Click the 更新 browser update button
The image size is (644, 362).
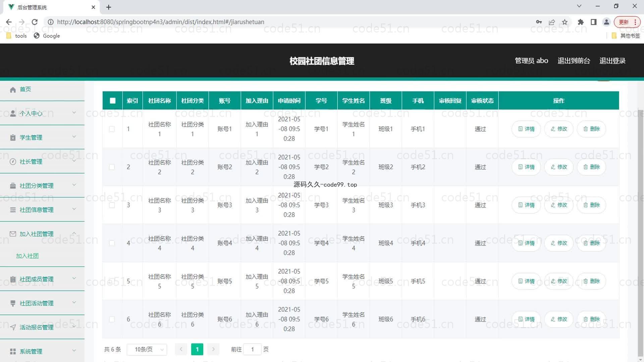(x=627, y=22)
